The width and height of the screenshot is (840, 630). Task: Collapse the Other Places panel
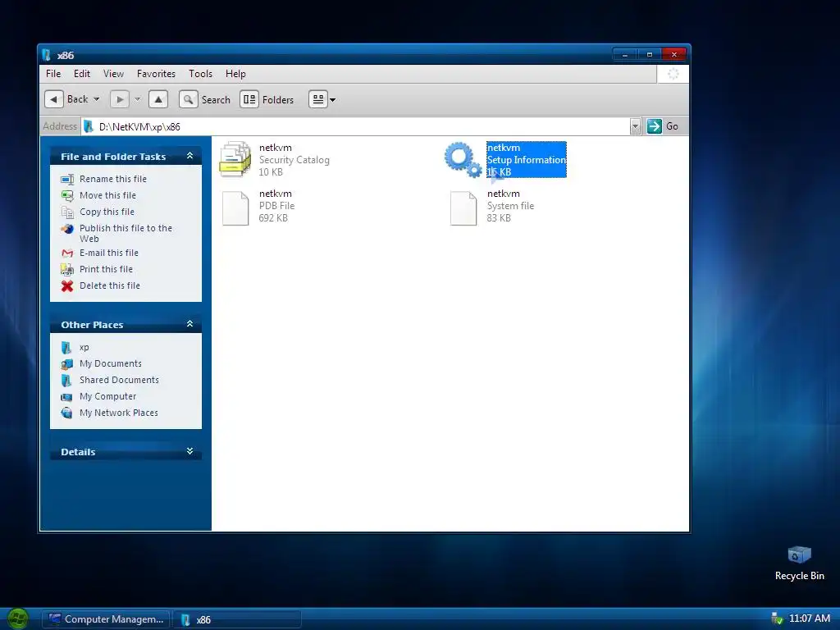tap(189, 324)
